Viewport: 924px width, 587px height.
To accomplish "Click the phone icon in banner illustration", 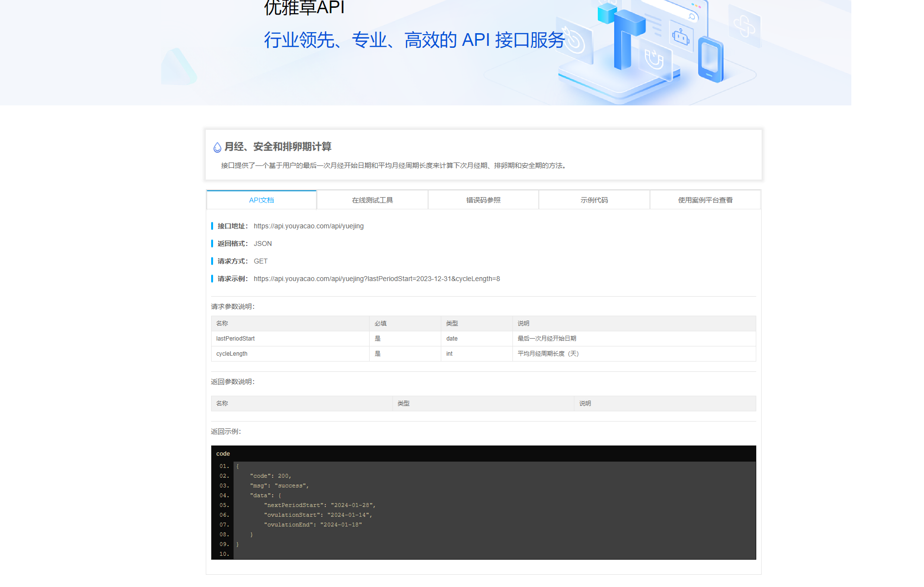I will 710,59.
